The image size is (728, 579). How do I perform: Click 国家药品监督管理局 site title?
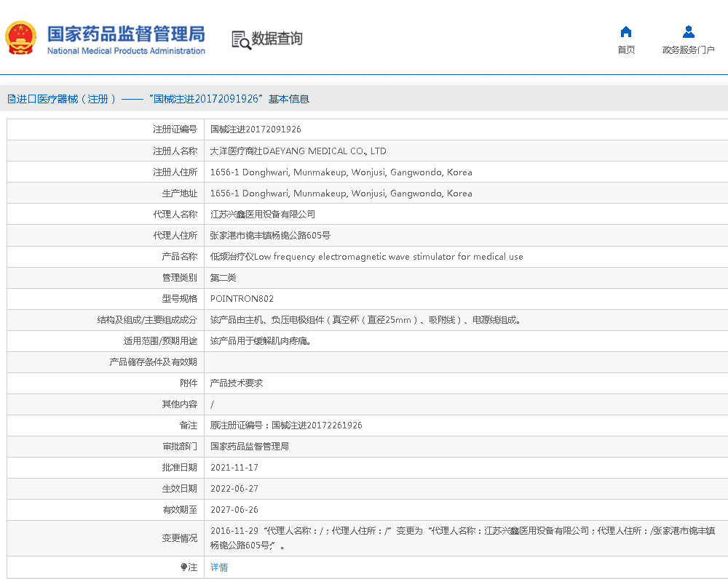point(126,34)
